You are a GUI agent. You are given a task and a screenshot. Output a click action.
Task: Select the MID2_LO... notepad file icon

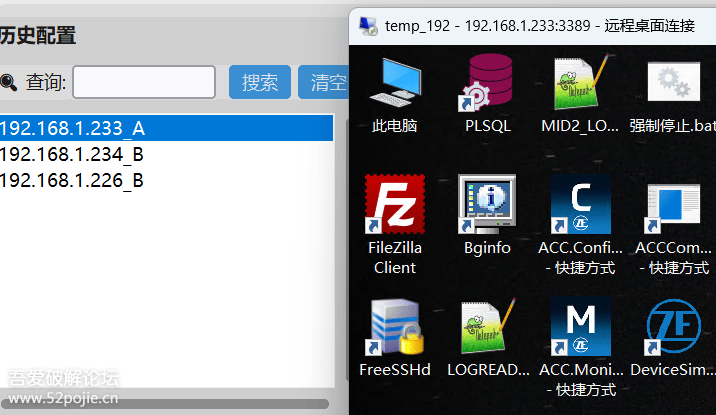coord(580,83)
